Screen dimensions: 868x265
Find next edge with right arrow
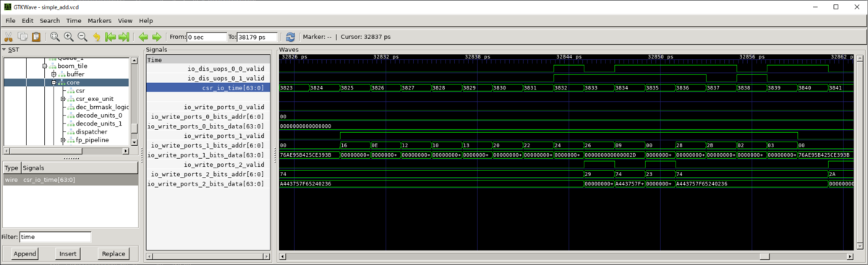[156, 37]
